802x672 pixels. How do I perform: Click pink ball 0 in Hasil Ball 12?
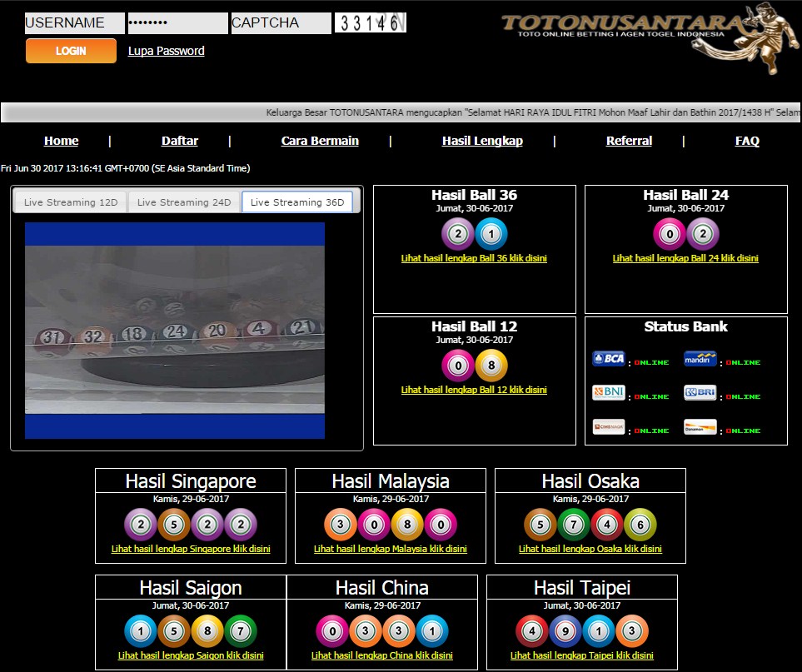[458, 366]
